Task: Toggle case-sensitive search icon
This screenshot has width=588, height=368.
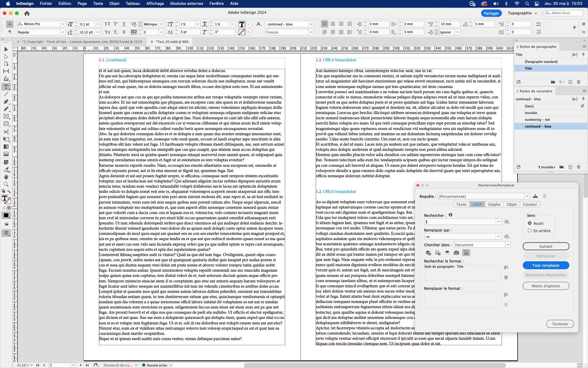Action: pos(456,252)
